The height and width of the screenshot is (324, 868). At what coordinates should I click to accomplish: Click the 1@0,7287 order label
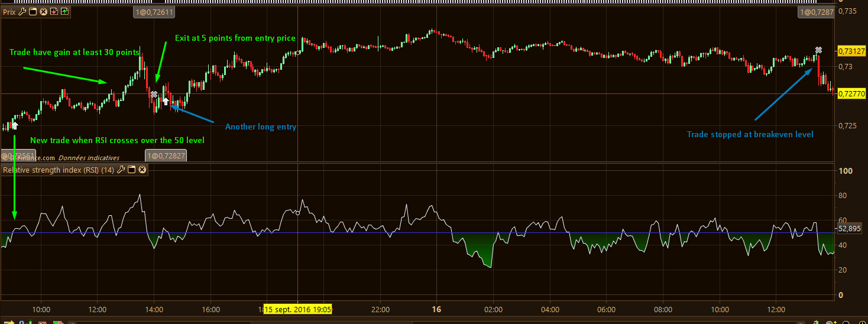pos(816,12)
